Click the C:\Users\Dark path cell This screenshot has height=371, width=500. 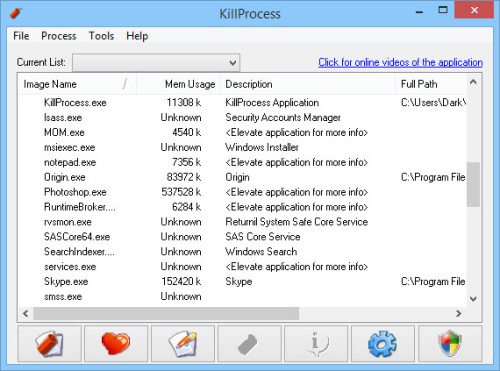click(433, 102)
